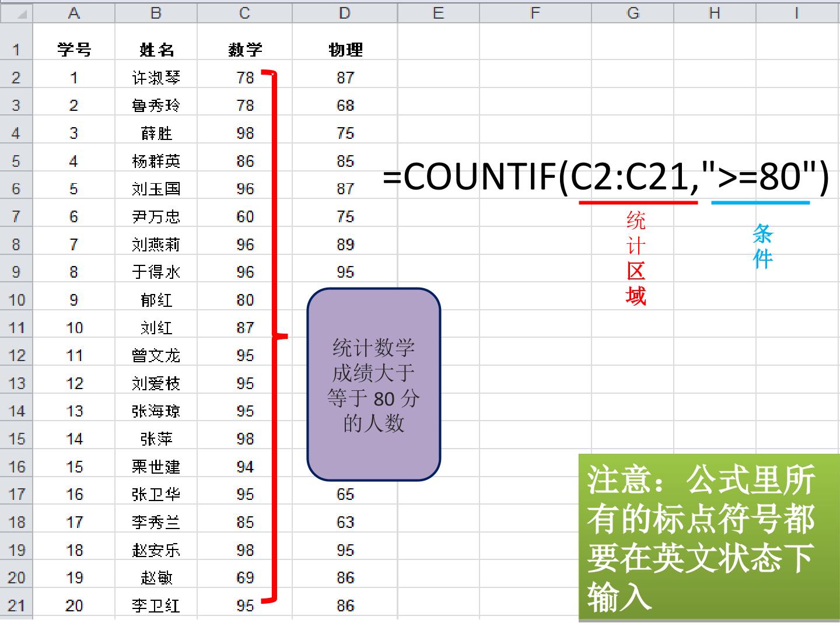
Task: Select the 姓名 header cell
Action: 156,50
